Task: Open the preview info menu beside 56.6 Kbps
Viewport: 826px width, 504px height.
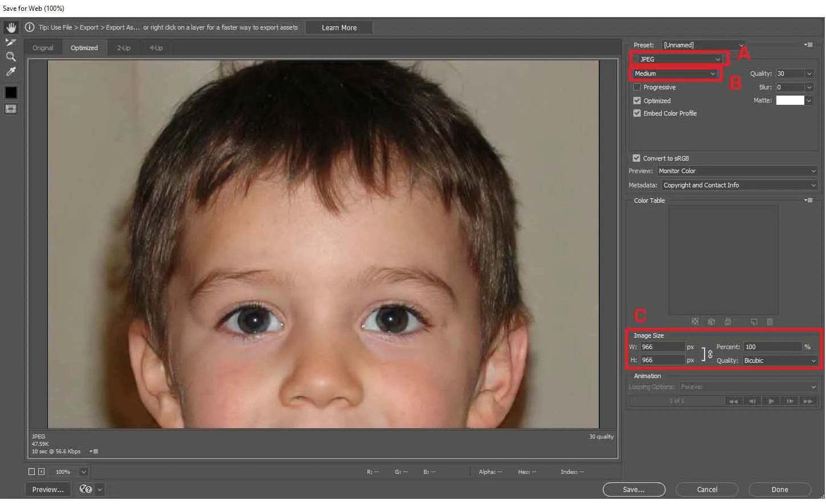Action: (94, 452)
